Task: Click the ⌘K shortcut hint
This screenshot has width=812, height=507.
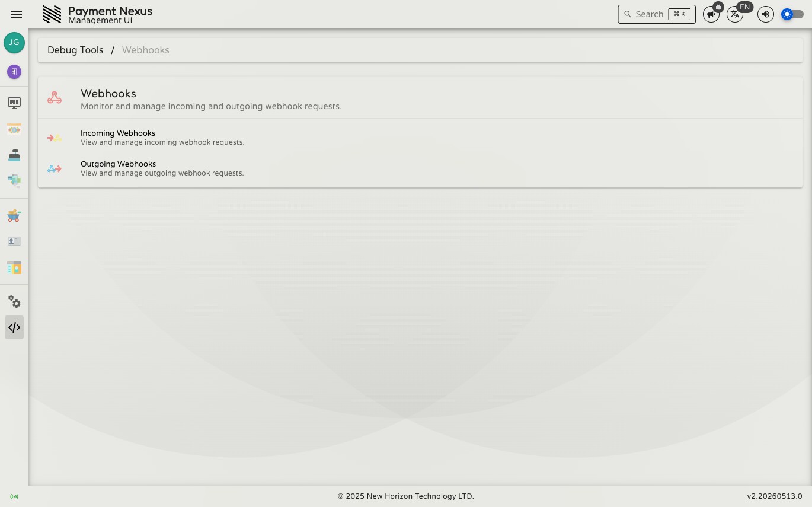Action: [x=679, y=14]
